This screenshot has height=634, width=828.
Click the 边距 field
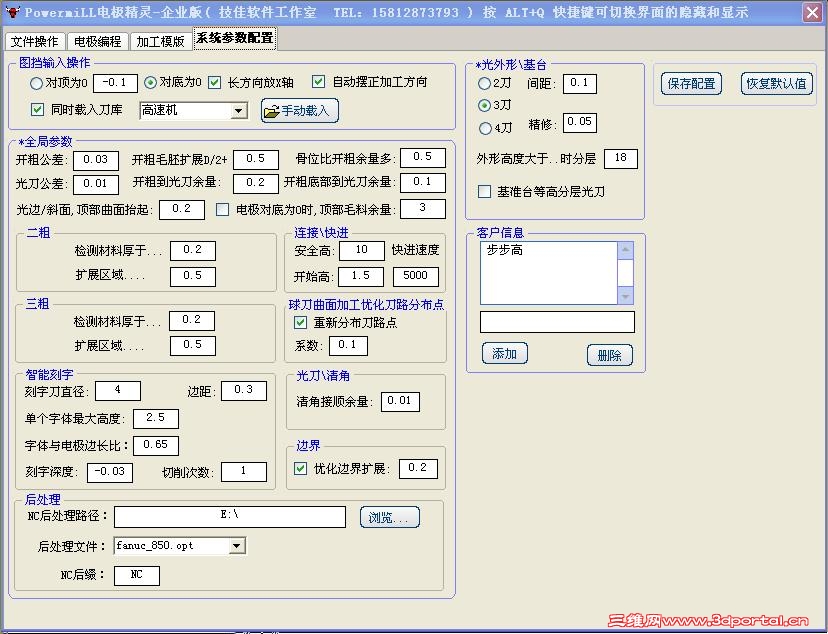coord(243,390)
